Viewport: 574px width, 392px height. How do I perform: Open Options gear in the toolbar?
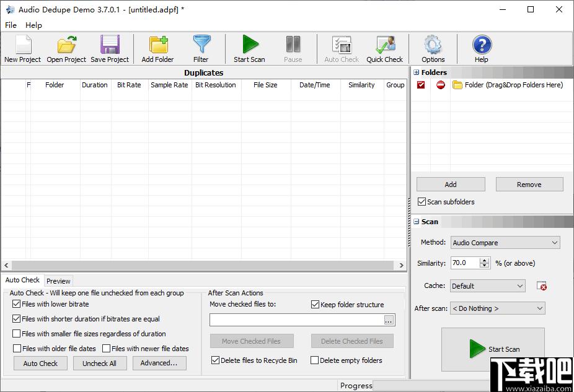pos(433,45)
